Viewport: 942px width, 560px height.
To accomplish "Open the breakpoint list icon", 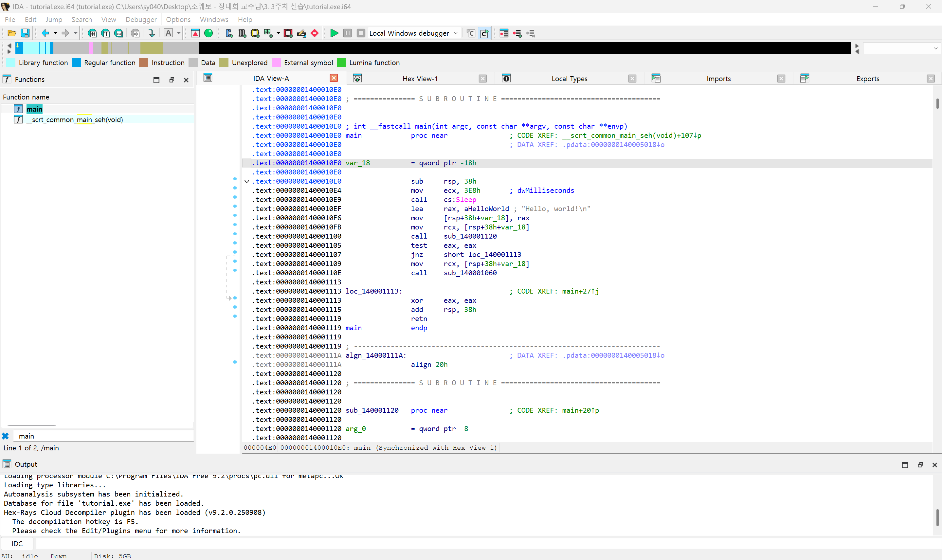I will click(x=504, y=33).
